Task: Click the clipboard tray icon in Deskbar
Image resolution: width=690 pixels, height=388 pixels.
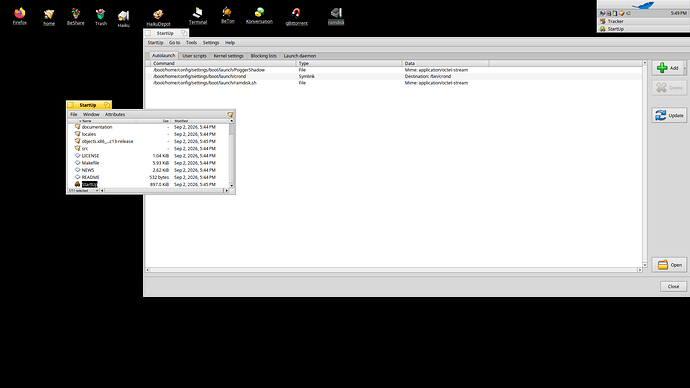Action: click(x=615, y=13)
